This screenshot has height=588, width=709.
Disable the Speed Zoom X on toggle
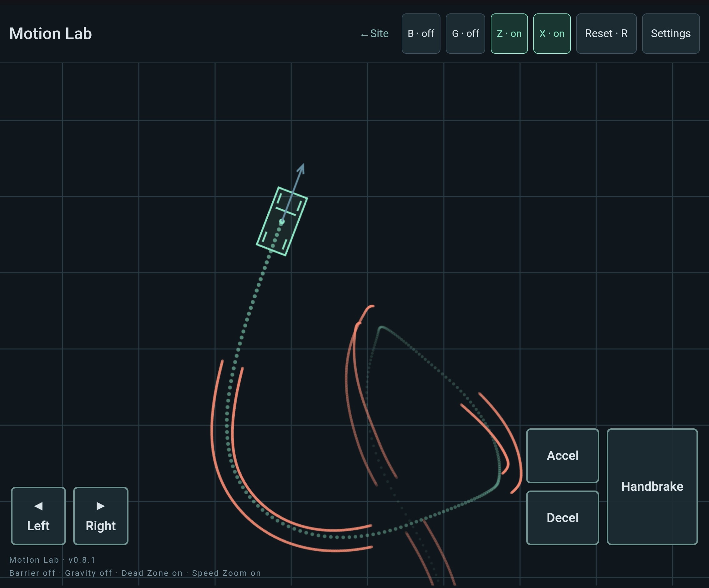click(x=552, y=33)
